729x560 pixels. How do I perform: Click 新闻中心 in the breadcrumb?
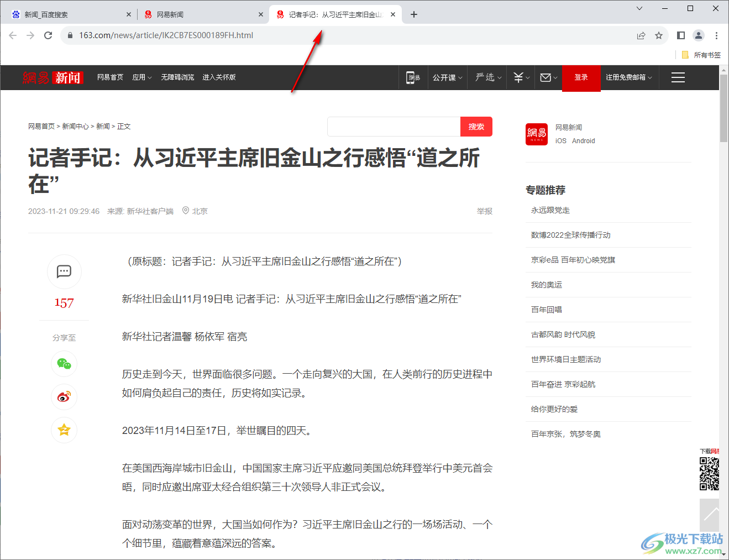pos(75,127)
